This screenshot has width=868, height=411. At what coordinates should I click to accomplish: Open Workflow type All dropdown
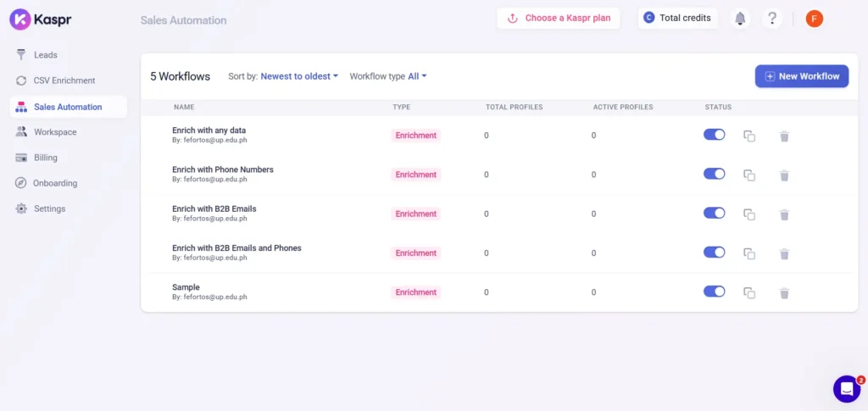pyautogui.click(x=417, y=76)
